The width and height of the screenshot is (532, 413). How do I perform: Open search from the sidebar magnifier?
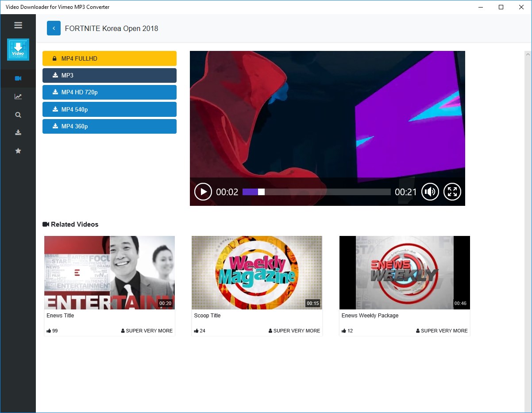click(x=18, y=115)
